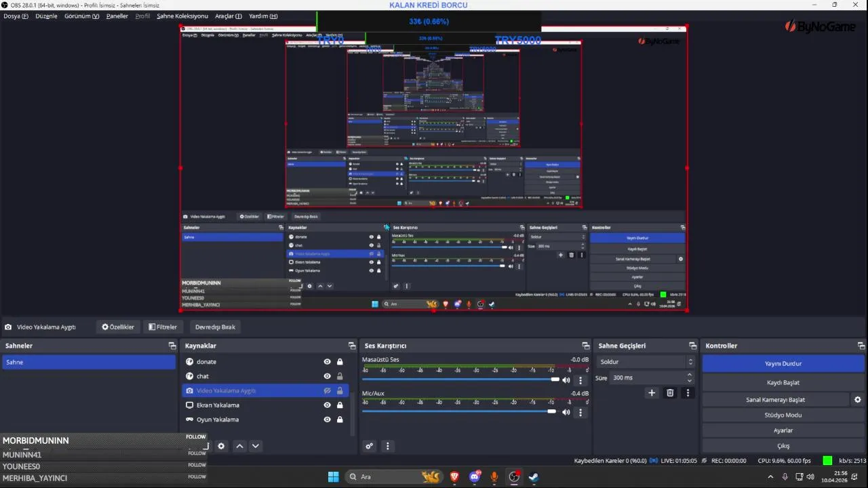Image resolution: width=868 pixels, height=488 pixels.
Task: Open Brave browser from taskbar
Action: [454, 476]
